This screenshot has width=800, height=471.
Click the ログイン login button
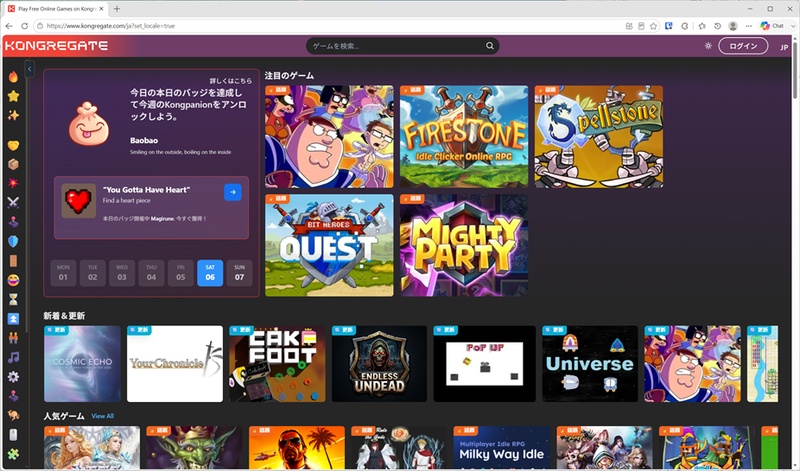pyautogui.click(x=743, y=46)
